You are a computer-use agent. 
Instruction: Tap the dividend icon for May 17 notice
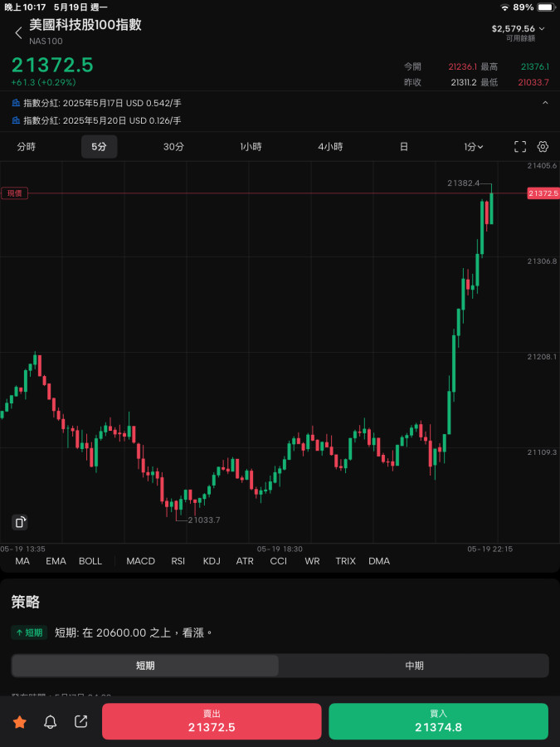coord(16,103)
